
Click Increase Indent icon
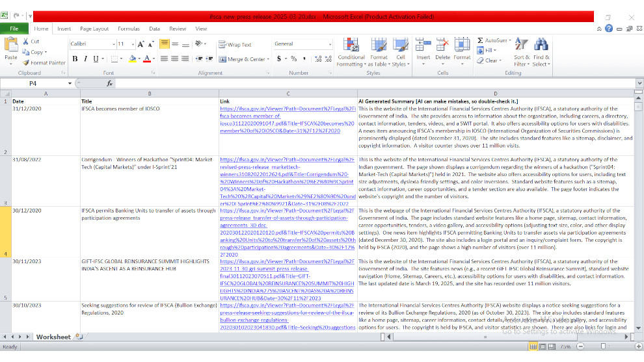209,58
